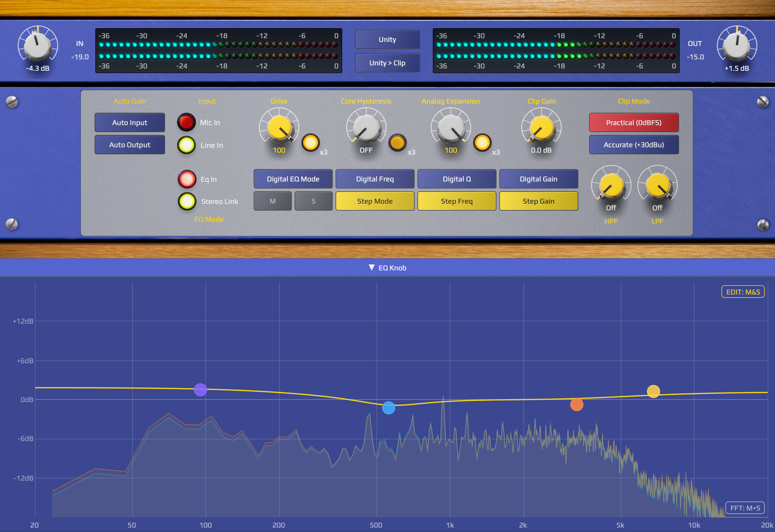This screenshot has height=532, width=775.
Task: Collapse the EQ Knob section triangle
Action: coord(371,268)
